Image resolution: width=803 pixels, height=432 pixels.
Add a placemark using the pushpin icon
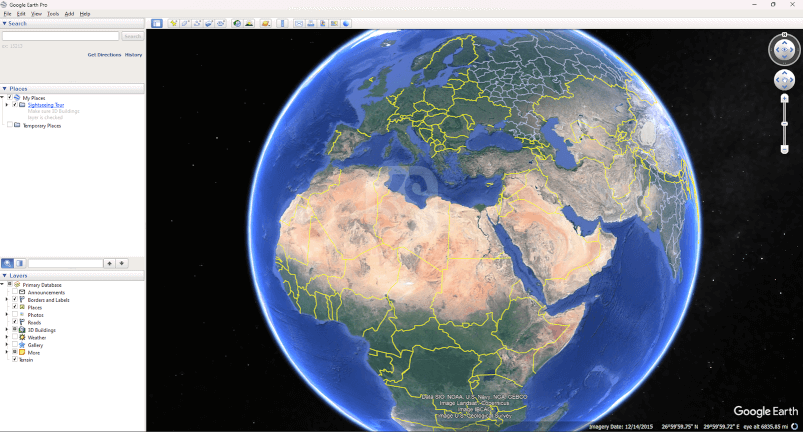pos(174,24)
